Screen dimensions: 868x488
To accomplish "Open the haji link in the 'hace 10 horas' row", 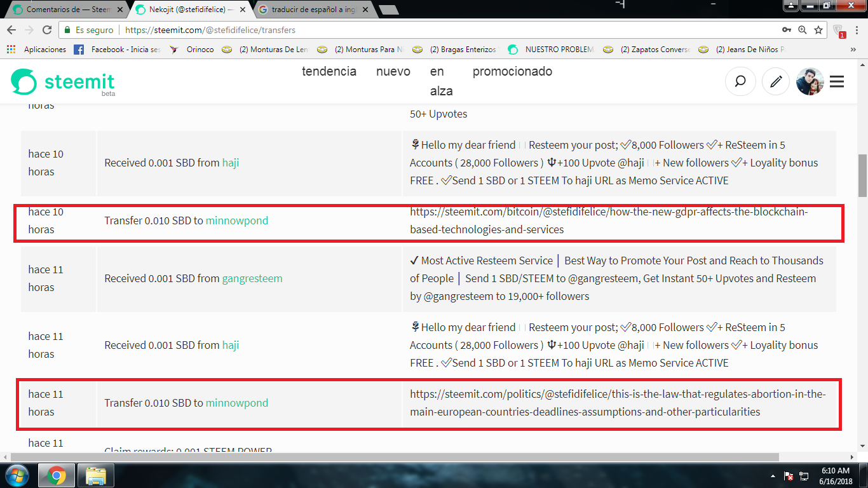I will (231, 163).
